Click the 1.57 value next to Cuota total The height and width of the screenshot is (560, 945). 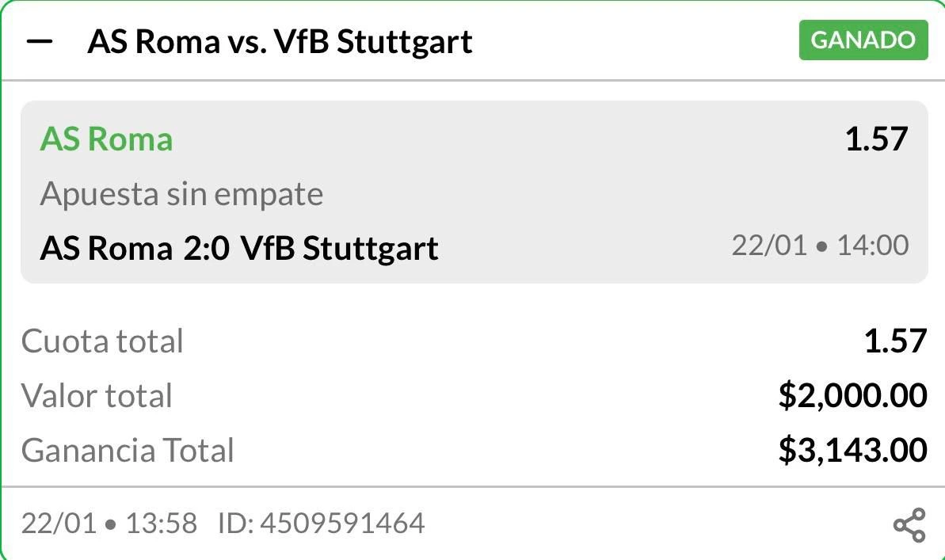click(895, 341)
